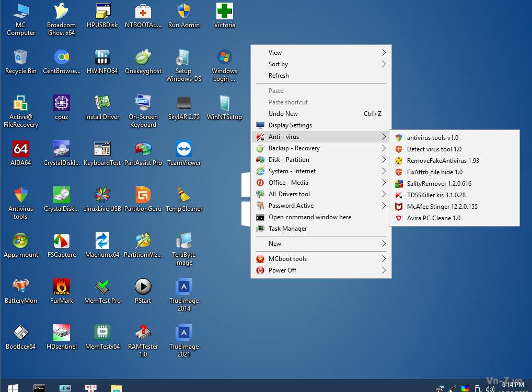Open TDSSKiller kis 3.1.0.28
The width and height of the screenshot is (532, 392).
(x=454, y=195)
